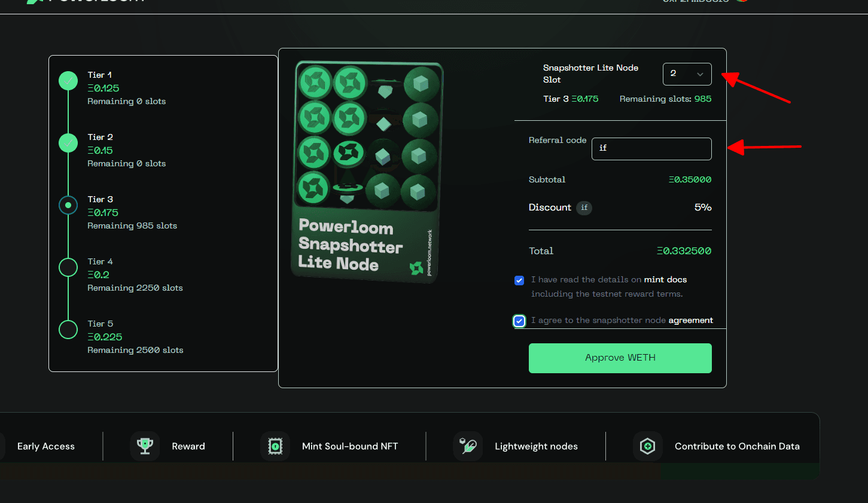Image resolution: width=868 pixels, height=503 pixels.
Task: Click the Reward trophy icon
Action: pos(145,446)
